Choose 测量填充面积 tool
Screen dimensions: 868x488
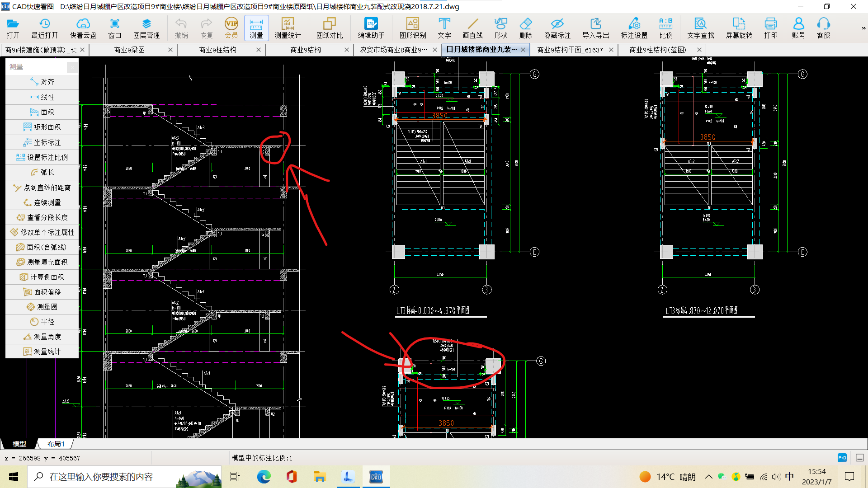[x=42, y=262]
